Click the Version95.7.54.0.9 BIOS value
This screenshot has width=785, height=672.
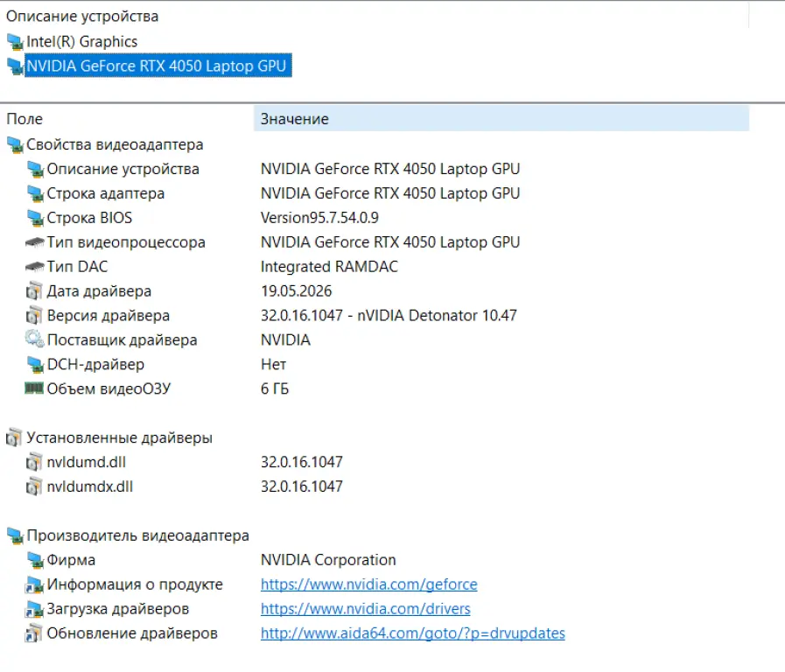pos(319,218)
